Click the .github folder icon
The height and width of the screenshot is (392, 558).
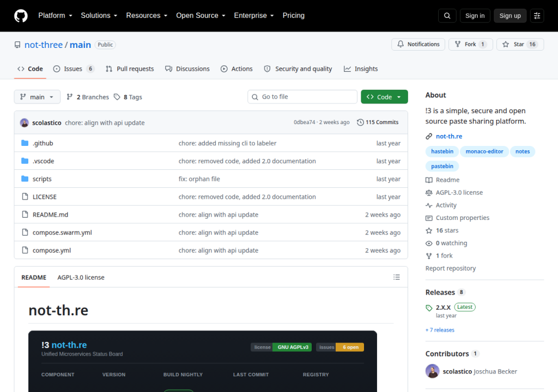(25, 143)
